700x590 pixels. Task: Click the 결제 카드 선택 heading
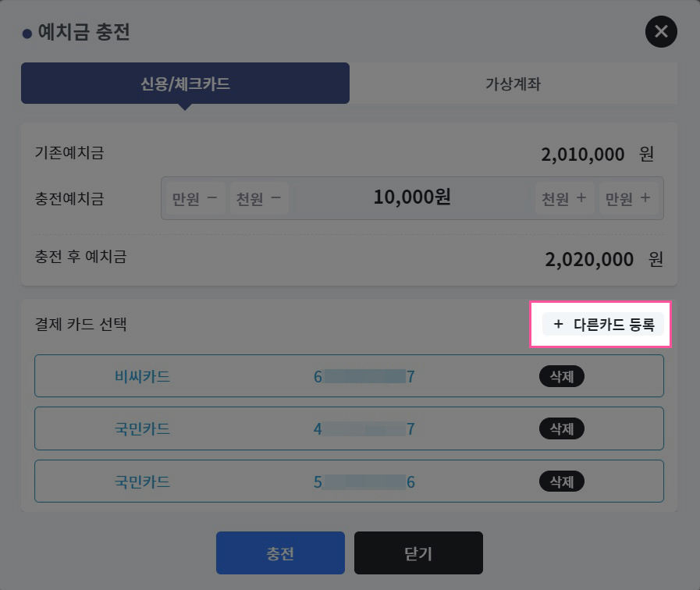point(81,324)
